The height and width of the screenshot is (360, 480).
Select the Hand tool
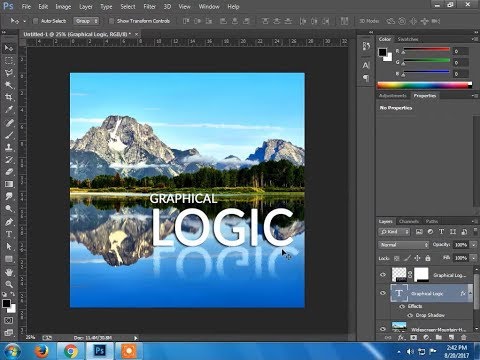(9, 272)
